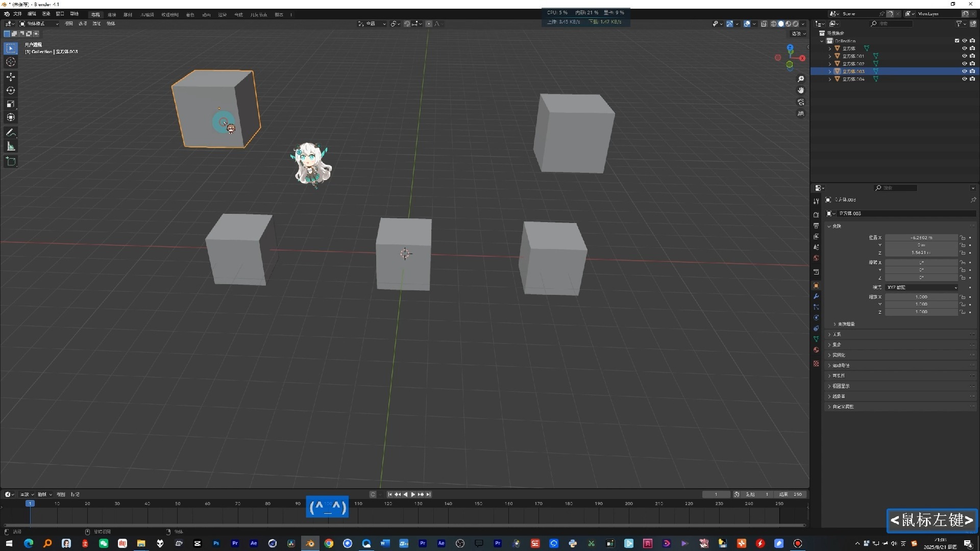The height and width of the screenshot is (551, 980).
Task: Disable 立方体.002 in renders via camera icon
Action: click(972, 64)
